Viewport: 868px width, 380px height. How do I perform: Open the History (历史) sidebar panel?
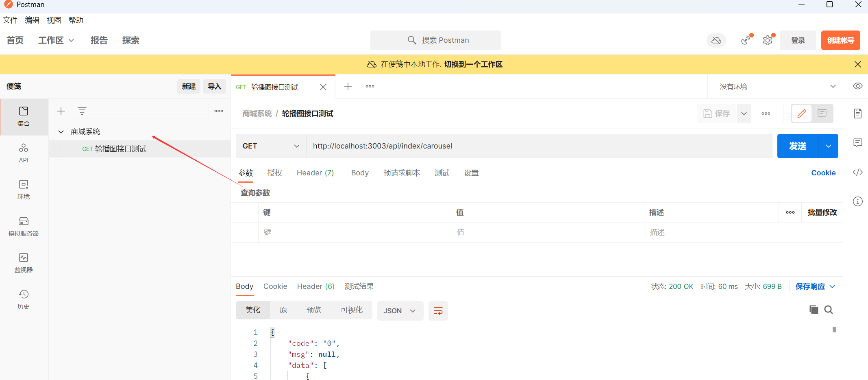pos(24,300)
